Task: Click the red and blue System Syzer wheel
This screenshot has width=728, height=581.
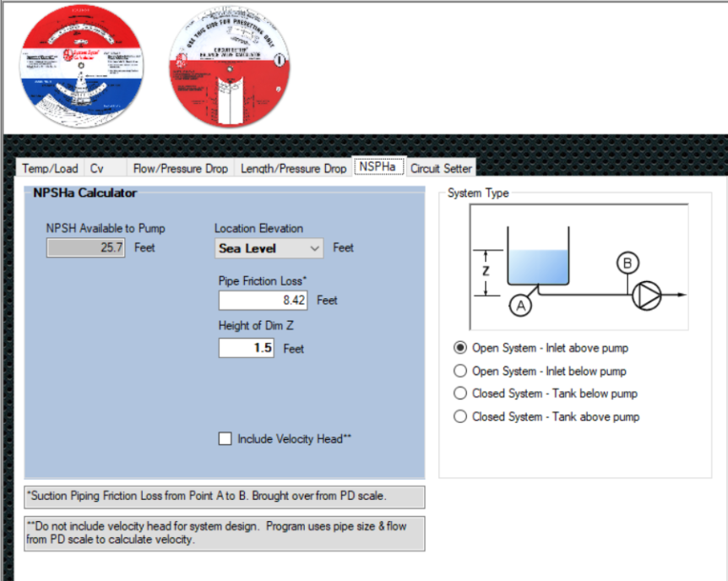Action: (x=80, y=65)
